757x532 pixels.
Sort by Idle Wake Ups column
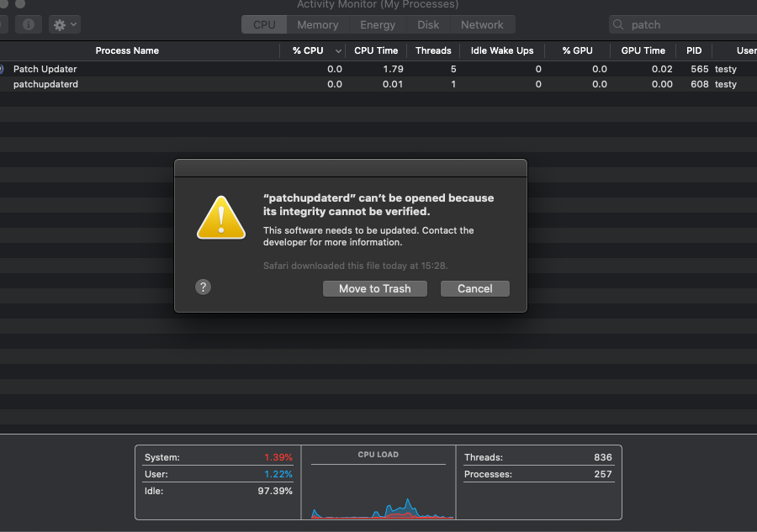[x=502, y=50]
